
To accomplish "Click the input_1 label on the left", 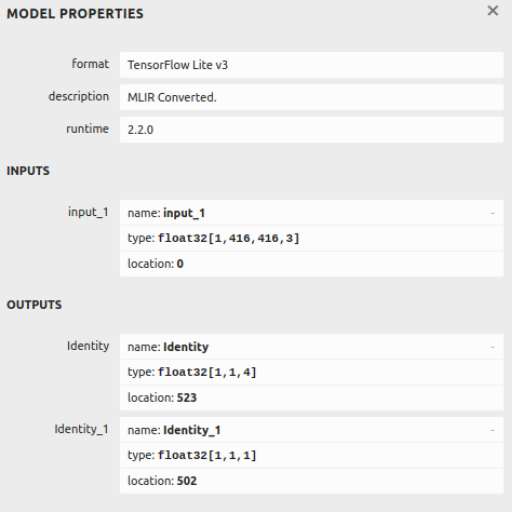I will 88,212.
